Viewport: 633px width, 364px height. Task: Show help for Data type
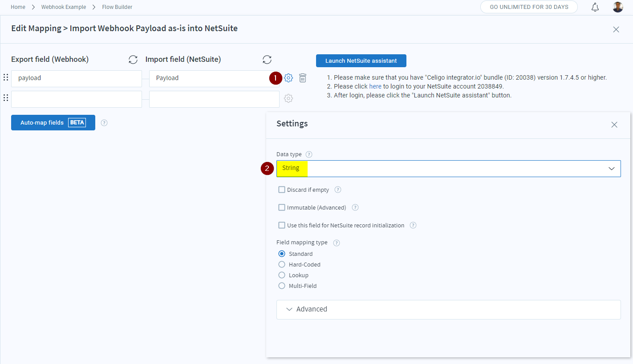[309, 154]
